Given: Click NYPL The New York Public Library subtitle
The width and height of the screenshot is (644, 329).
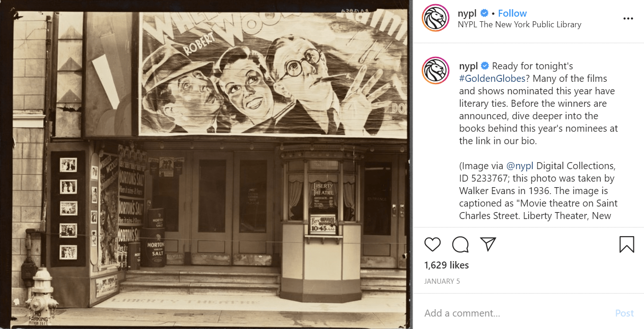Looking at the screenshot, I should 519,24.
